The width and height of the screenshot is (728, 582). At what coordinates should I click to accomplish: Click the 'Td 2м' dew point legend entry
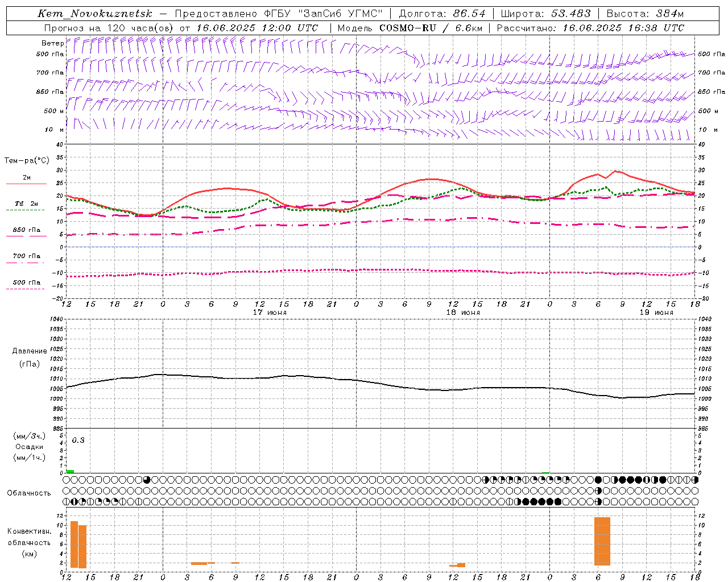click(x=27, y=203)
